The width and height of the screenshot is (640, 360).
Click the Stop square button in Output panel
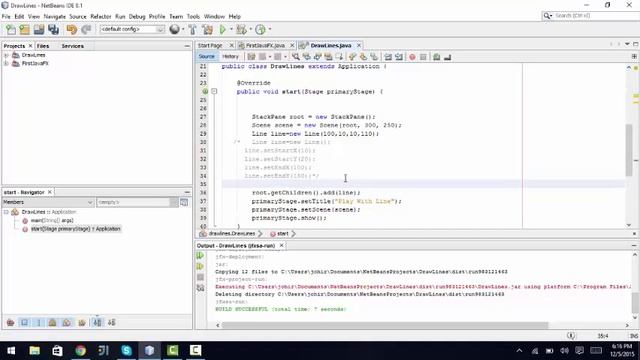coord(200,277)
